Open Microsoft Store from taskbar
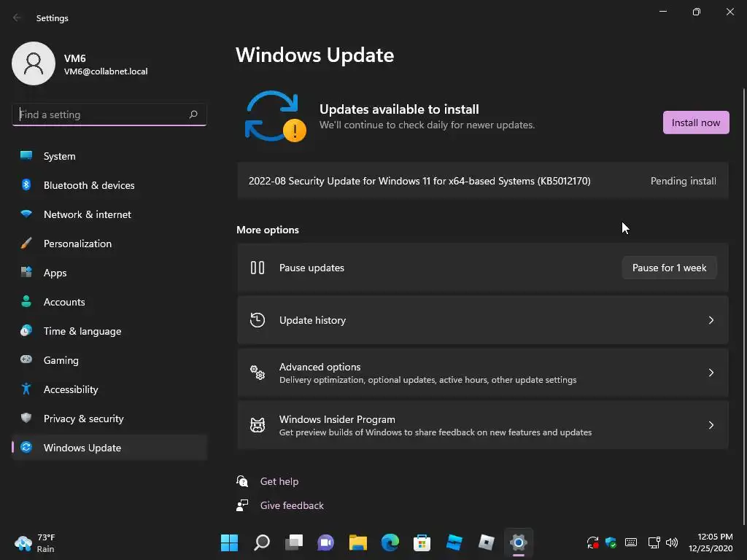Viewport: 747px width, 560px height. click(x=422, y=542)
